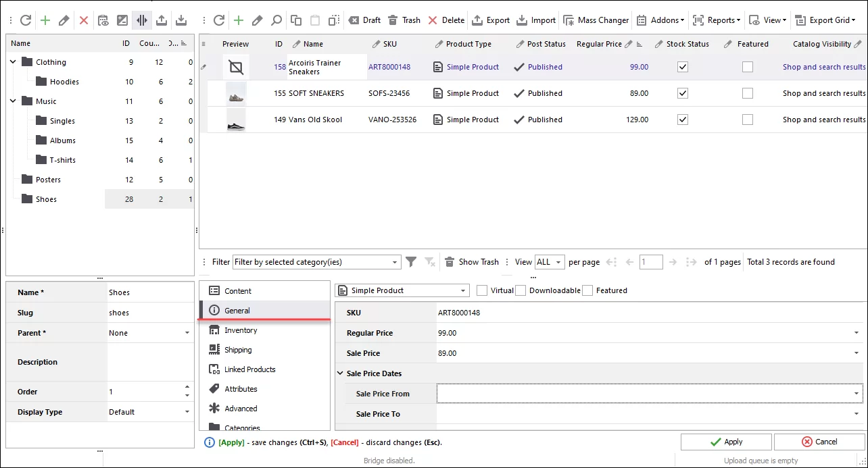Enable the Featured checkbox for Arcoiris sneakers

click(747, 67)
